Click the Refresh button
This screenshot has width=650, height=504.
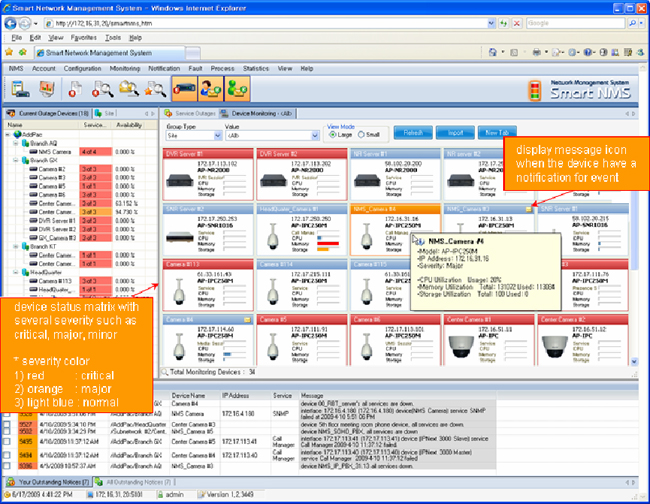pyautogui.click(x=412, y=132)
